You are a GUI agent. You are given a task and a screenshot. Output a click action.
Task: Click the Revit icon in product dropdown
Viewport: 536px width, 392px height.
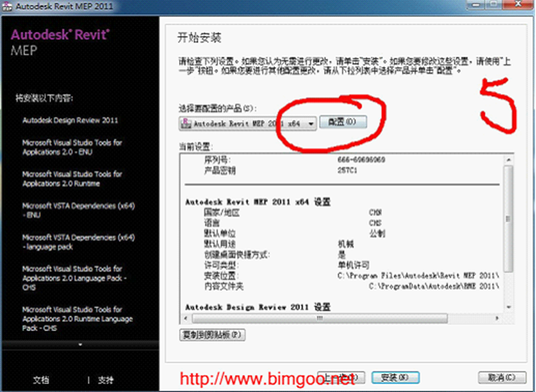click(186, 123)
